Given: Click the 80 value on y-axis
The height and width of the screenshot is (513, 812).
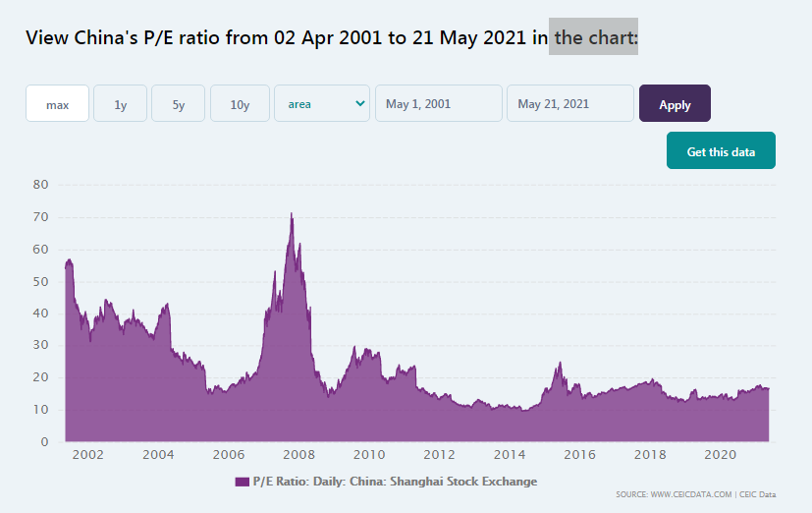Looking at the screenshot, I should point(40,185).
